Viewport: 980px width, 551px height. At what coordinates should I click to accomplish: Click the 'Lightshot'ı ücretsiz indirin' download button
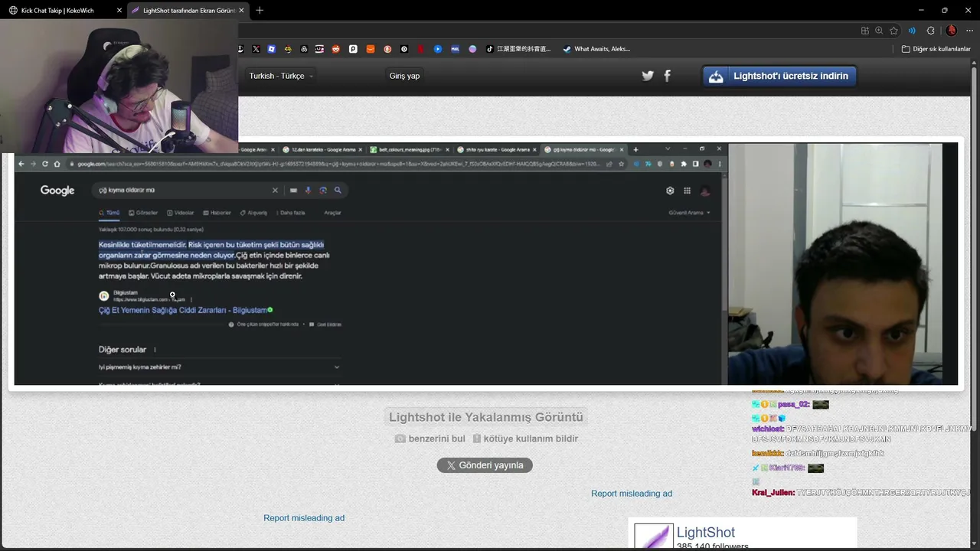(779, 76)
